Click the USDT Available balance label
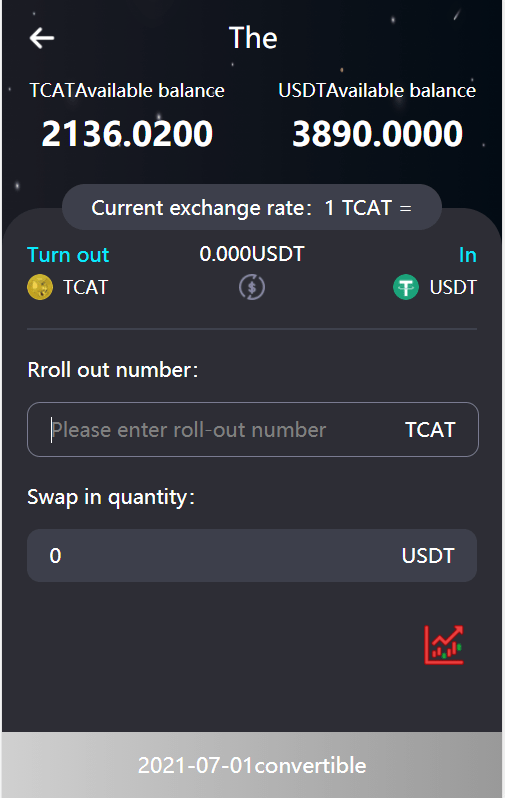Viewport: 505px width, 798px height. 377,91
